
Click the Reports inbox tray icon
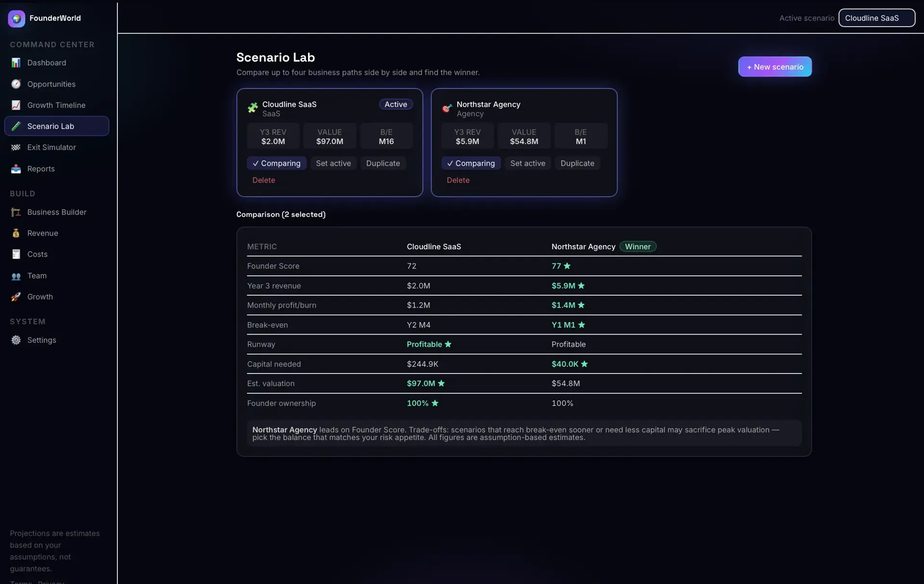(x=16, y=169)
